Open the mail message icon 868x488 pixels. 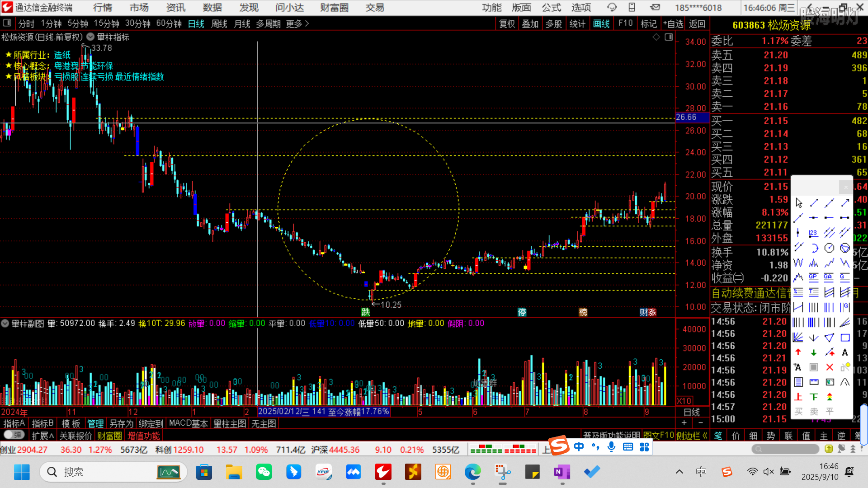[x=655, y=8]
